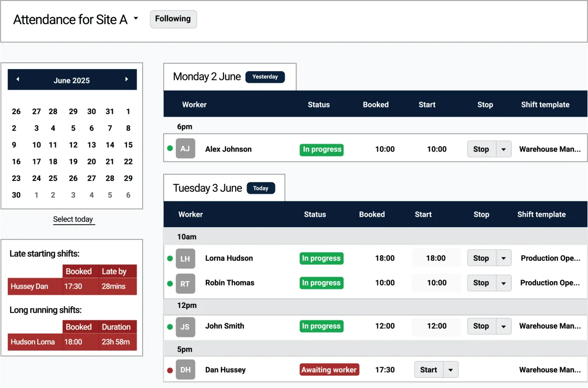Click the next month arrow in the calendar
The image size is (588, 388).
click(127, 79)
